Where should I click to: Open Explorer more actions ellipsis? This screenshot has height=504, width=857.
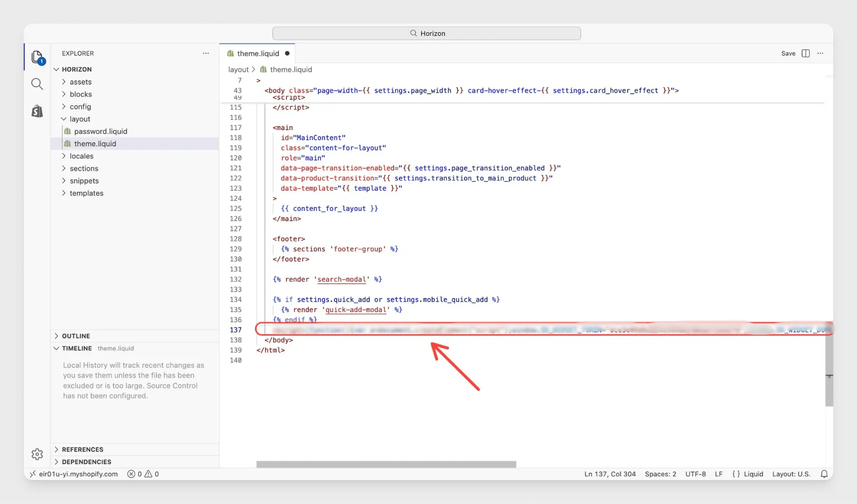pyautogui.click(x=206, y=53)
